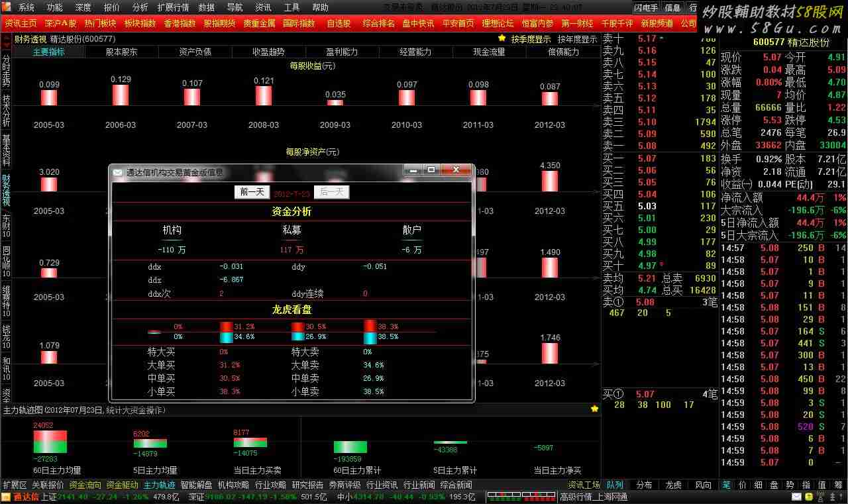Open 贵重金属 in the red toolbar
The height and width of the screenshot is (504, 848).
(259, 23)
